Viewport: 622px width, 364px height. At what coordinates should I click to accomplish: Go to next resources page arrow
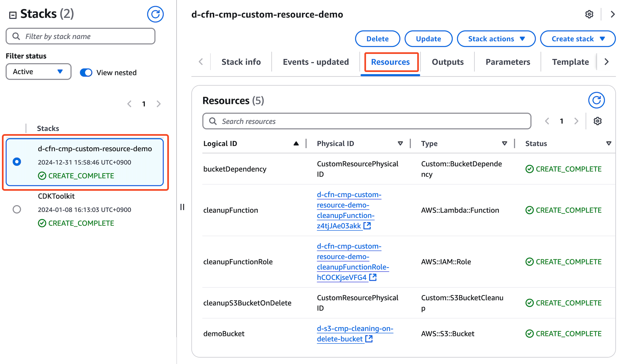click(x=576, y=121)
